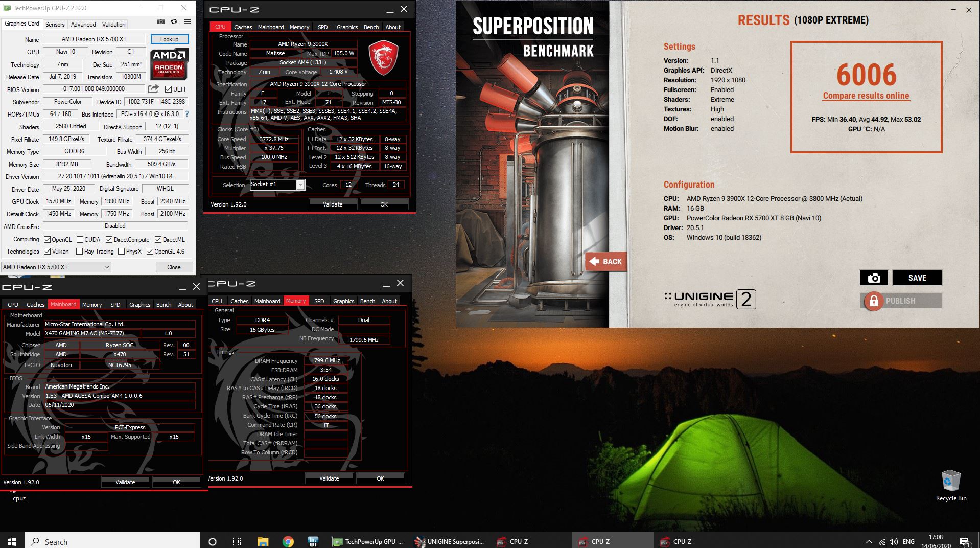Open Graphics tab in CPU-Z Mainboard window
980x548 pixels.
(x=139, y=304)
